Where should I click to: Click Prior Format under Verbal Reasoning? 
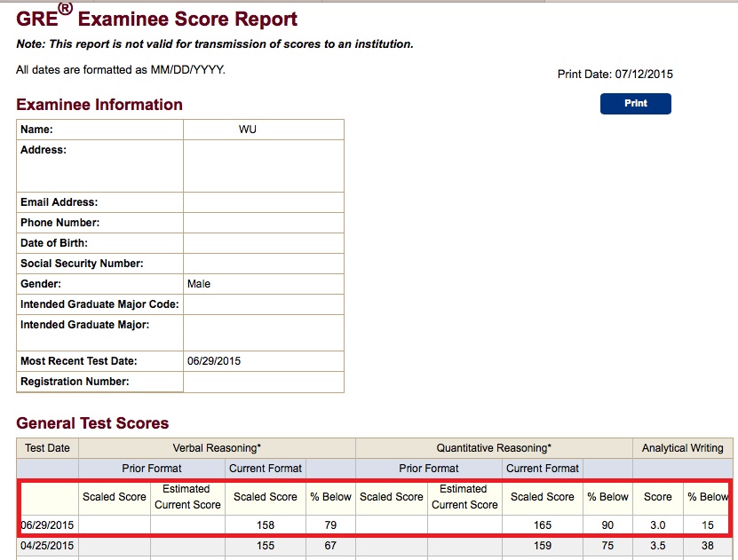[x=152, y=469]
